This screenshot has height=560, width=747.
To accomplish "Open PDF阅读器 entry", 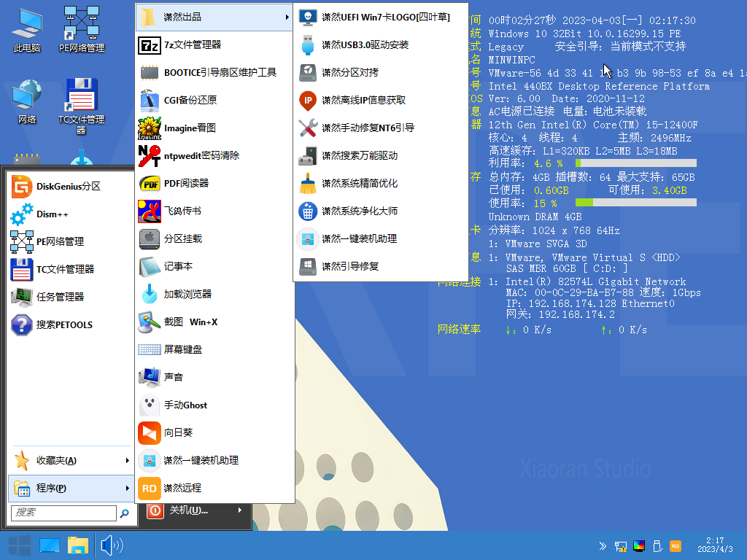I will 186,183.
